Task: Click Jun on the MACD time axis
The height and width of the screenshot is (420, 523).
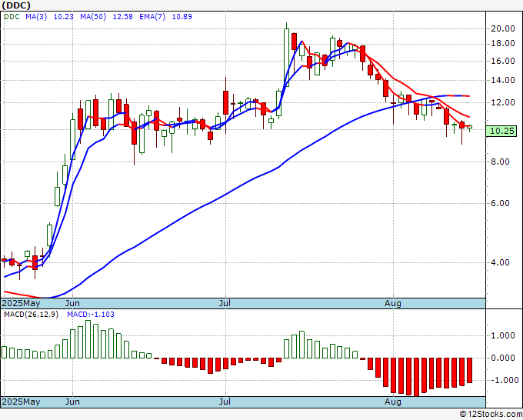Action: click(x=72, y=402)
